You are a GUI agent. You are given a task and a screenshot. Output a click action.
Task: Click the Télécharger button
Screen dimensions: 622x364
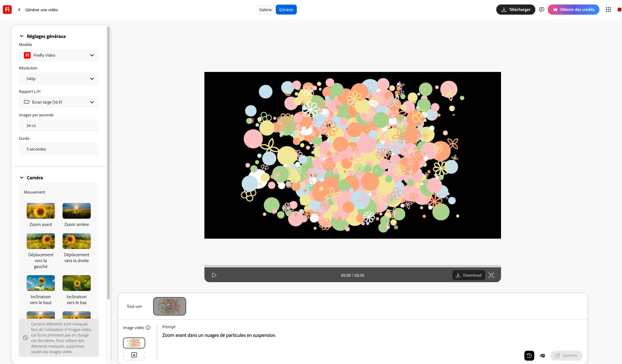point(515,10)
